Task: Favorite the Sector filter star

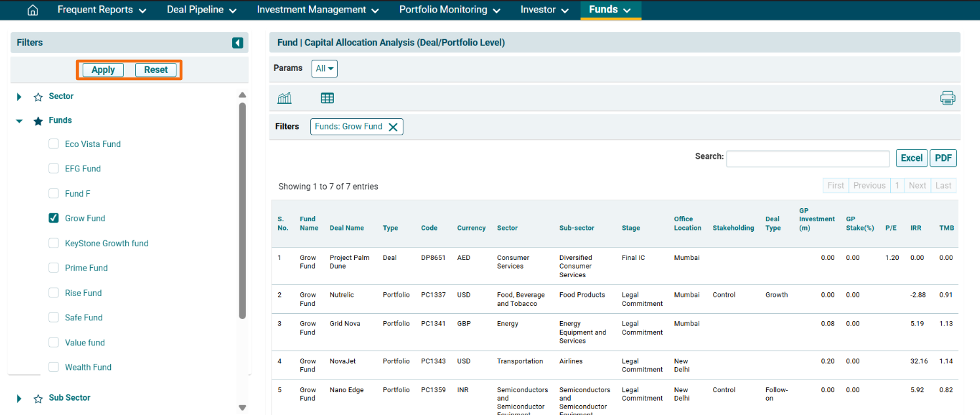Action: 38,97
